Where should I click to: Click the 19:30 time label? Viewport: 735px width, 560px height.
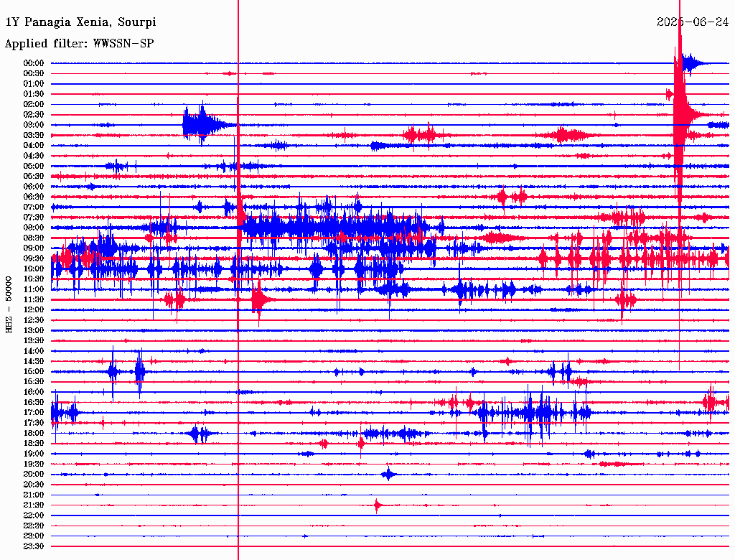(34, 465)
